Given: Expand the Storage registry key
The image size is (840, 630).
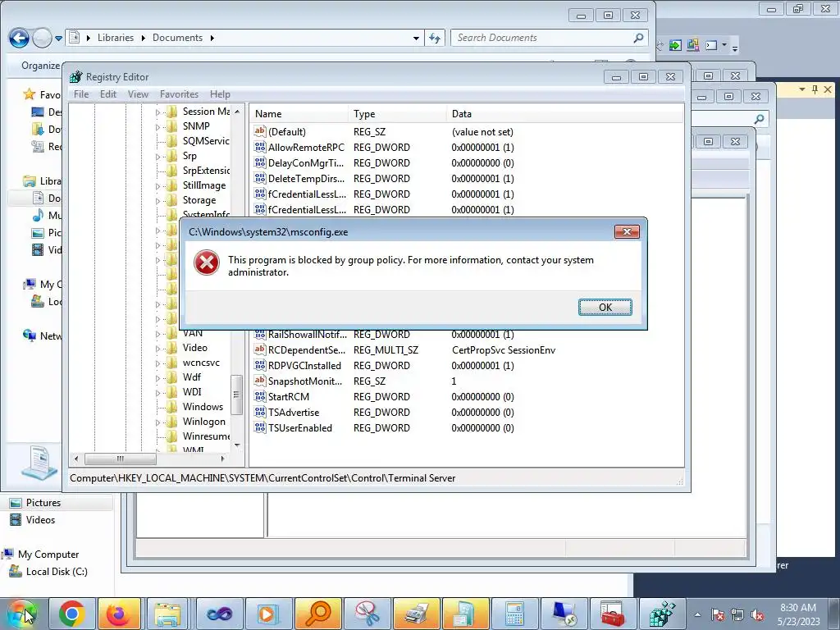Looking at the screenshot, I should pos(157,201).
